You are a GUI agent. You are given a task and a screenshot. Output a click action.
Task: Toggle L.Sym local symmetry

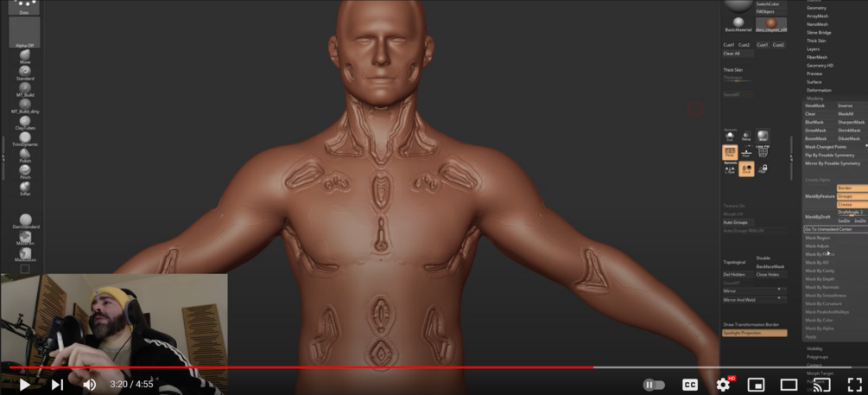(730, 169)
